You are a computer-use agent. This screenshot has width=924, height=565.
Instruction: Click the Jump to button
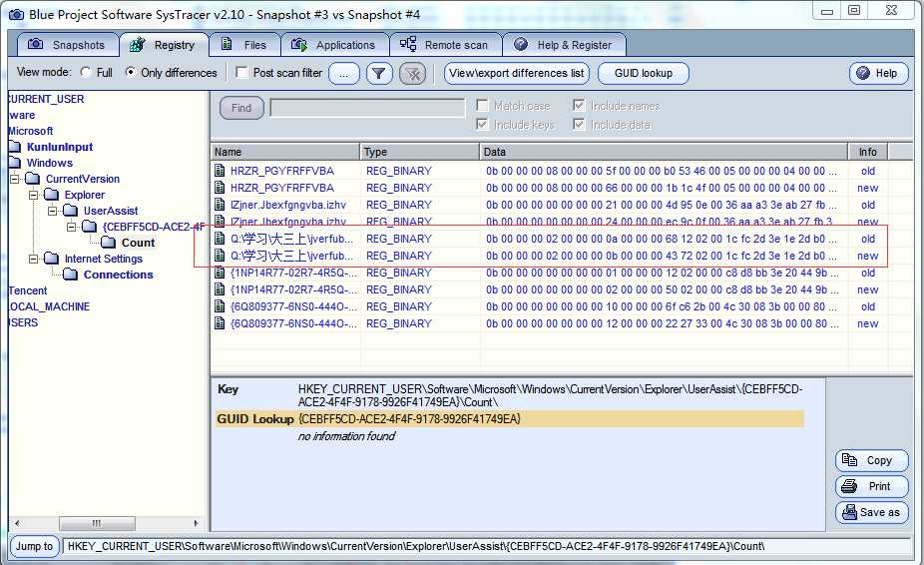pyautogui.click(x=34, y=546)
